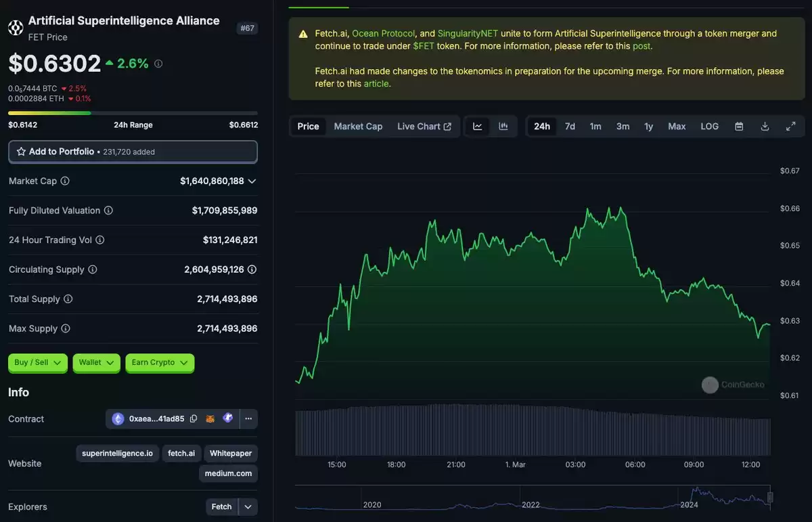812x522 pixels.
Task: Switch to Market Cap chart tab
Action: [358, 127]
